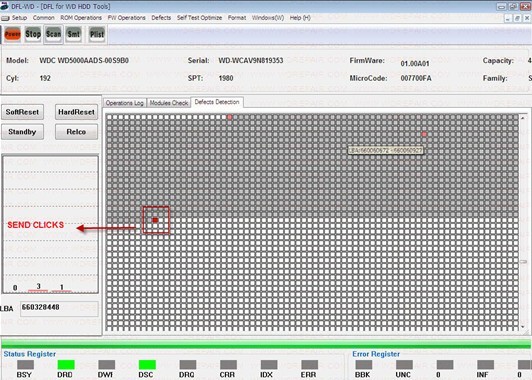Click the DRQ status indicator
Image resolution: width=532 pixels, height=380 pixels.
pos(188,365)
